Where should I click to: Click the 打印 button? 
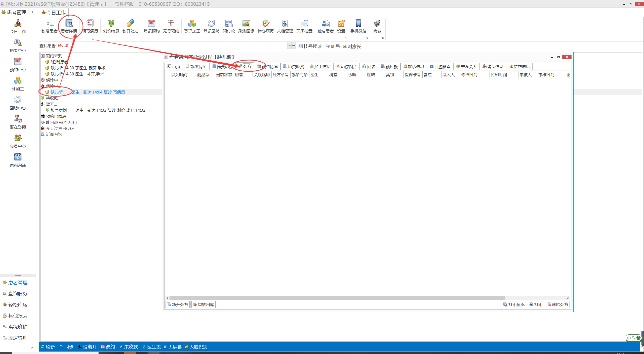click(536, 304)
